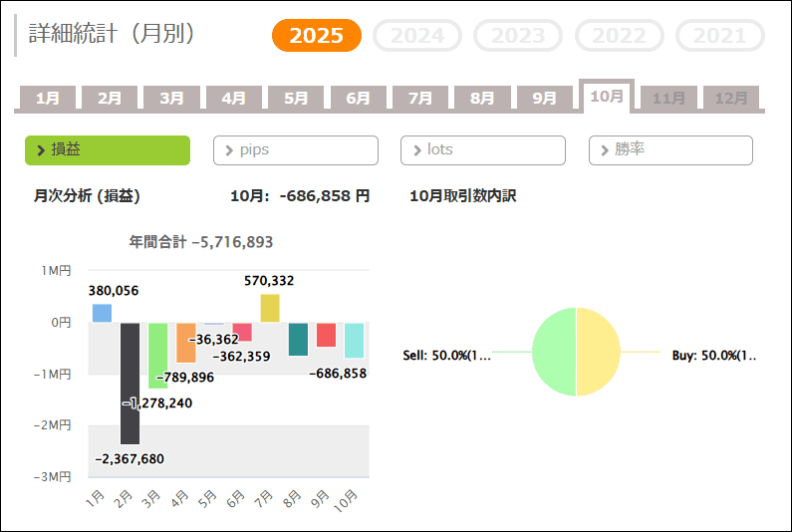
Task: Open the 12月 month tab
Action: [731, 99]
